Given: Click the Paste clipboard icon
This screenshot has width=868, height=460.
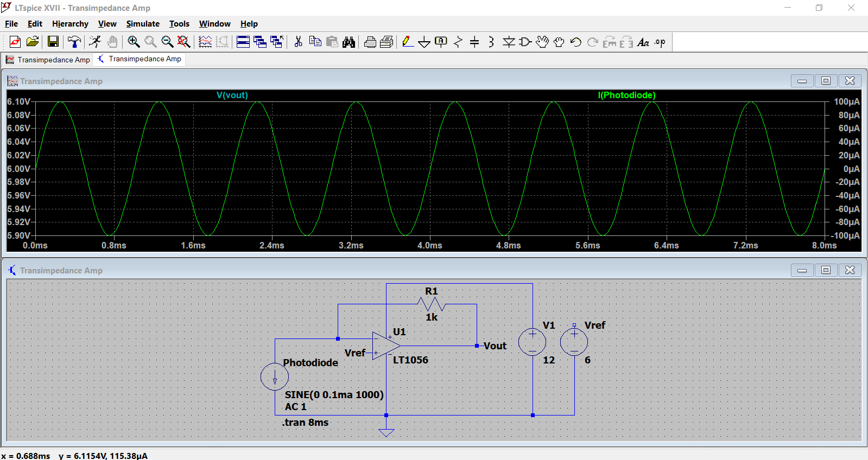Looking at the screenshot, I should [332, 42].
